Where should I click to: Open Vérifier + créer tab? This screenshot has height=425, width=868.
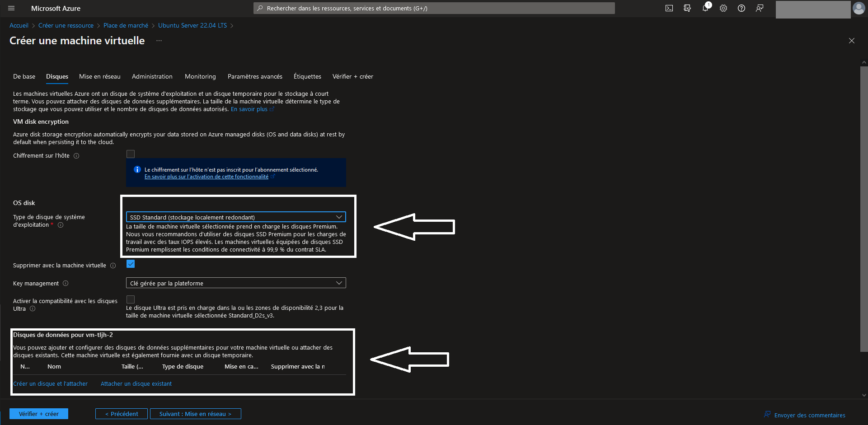pos(353,76)
